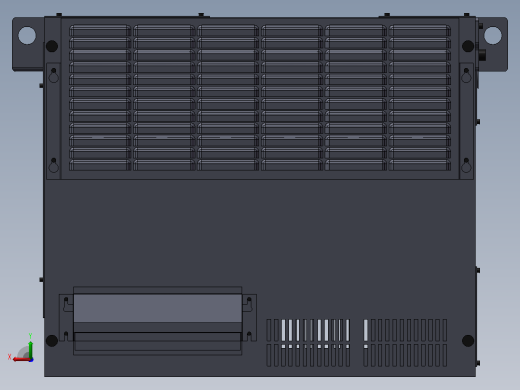The image size is (520, 390).
Task: Select the top-right mounting ear hole
Action: (492, 35)
